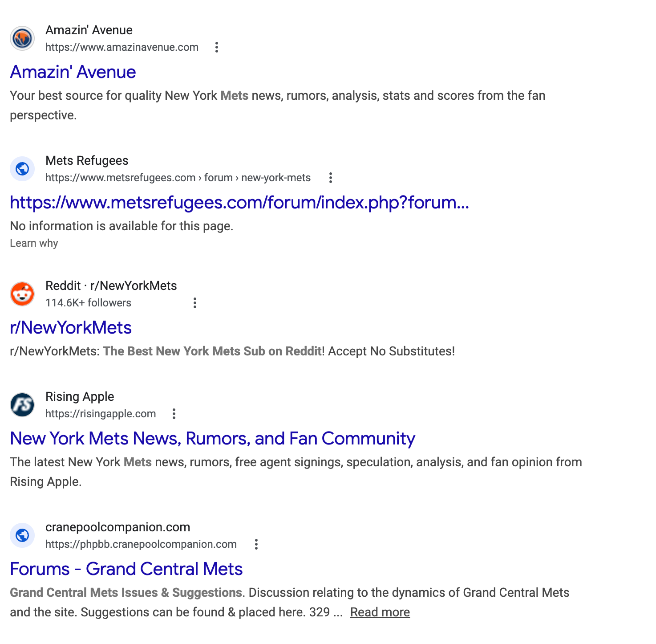Click Learn why under Mets Refugees
This screenshot has height=644, width=656.
(x=34, y=243)
